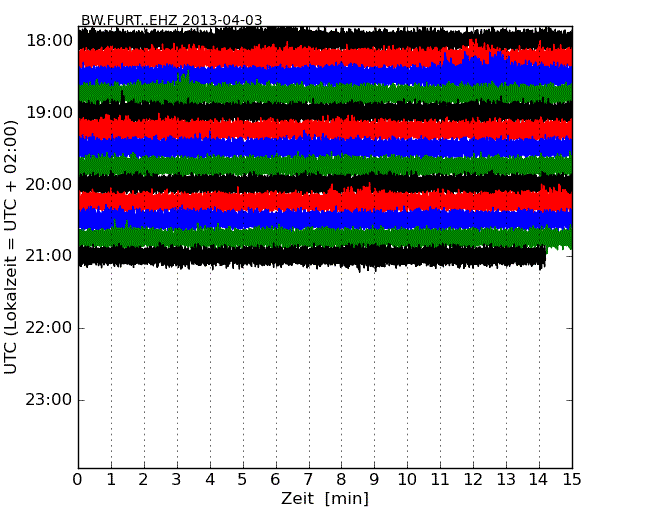
Task: Click x-axis tick label 11
Action: 440,480
